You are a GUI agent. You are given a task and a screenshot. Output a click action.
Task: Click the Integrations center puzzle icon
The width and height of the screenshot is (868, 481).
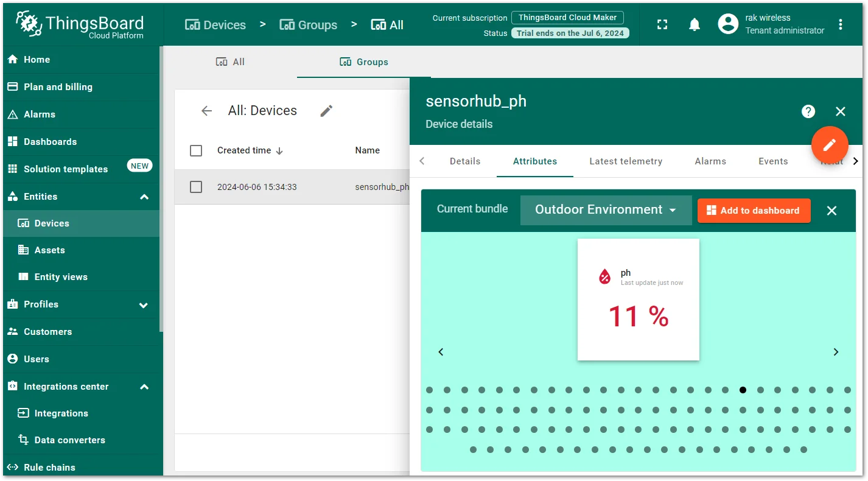[12, 387]
